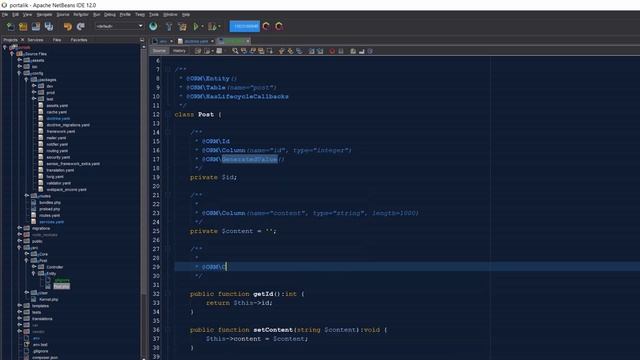Open the Source menu

[63, 15]
